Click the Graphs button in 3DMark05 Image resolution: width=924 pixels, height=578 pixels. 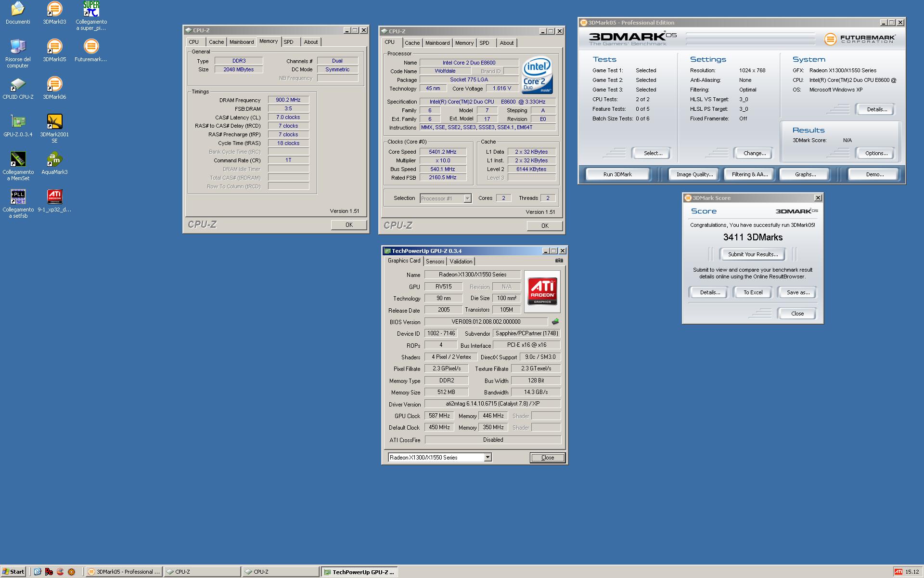tap(805, 174)
